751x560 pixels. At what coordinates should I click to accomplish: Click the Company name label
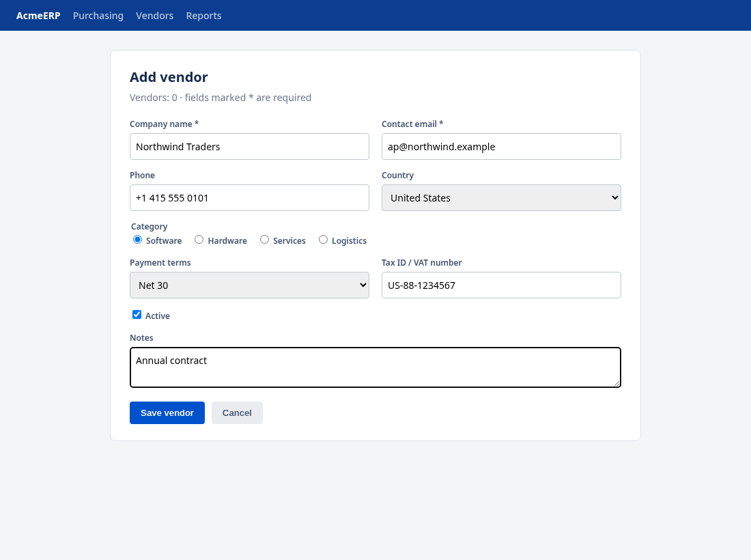(x=165, y=124)
